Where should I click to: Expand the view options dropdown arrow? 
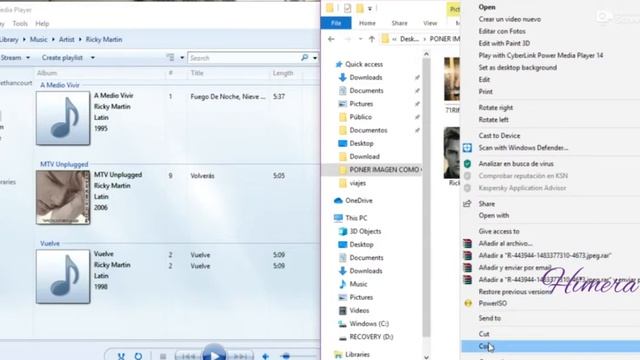tap(182, 58)
